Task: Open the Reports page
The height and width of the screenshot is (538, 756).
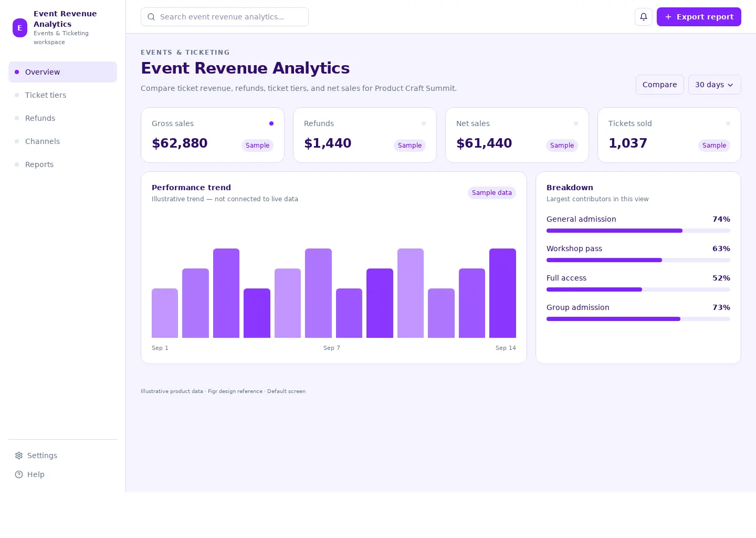Action: click(62, 164)
